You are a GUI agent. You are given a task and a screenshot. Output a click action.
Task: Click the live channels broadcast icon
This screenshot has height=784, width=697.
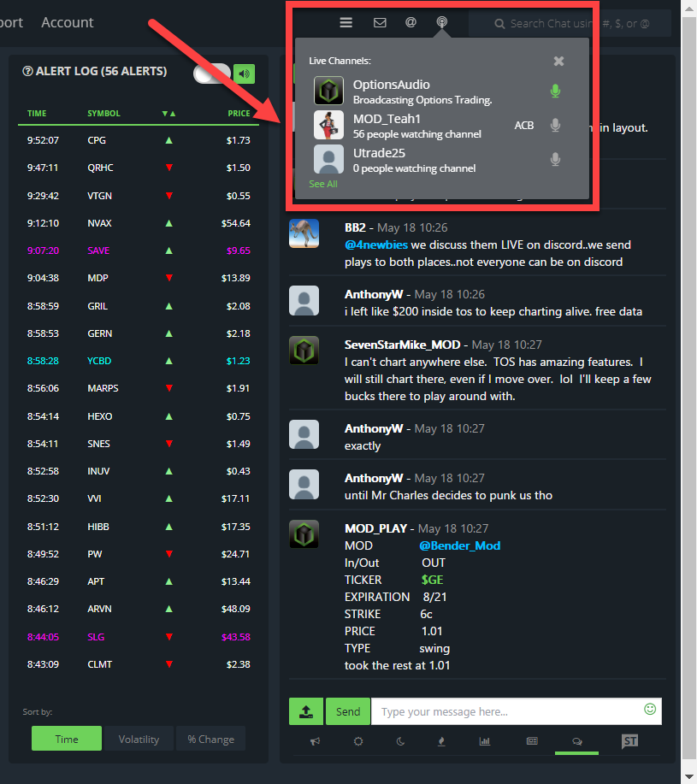[441, 23]
